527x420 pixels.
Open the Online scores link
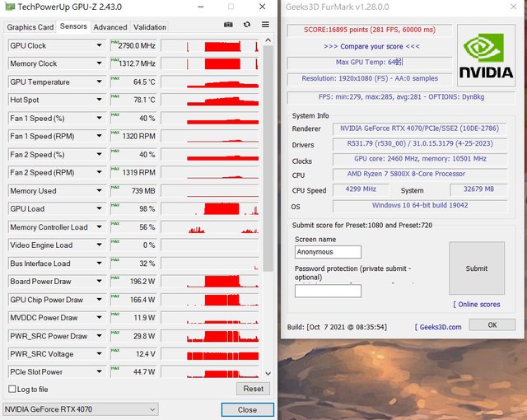pyautogui.click(x=477, y=304)
